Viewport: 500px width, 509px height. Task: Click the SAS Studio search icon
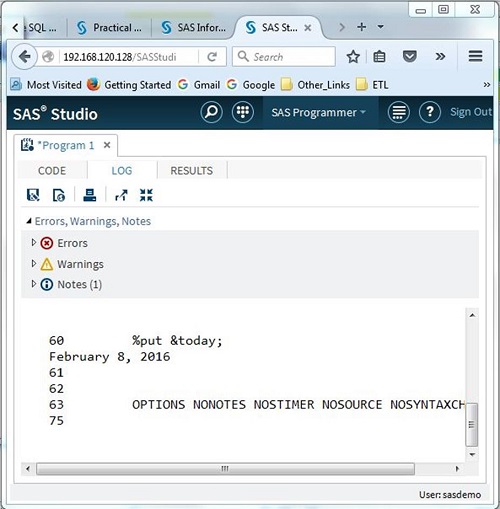pos(211,112)
